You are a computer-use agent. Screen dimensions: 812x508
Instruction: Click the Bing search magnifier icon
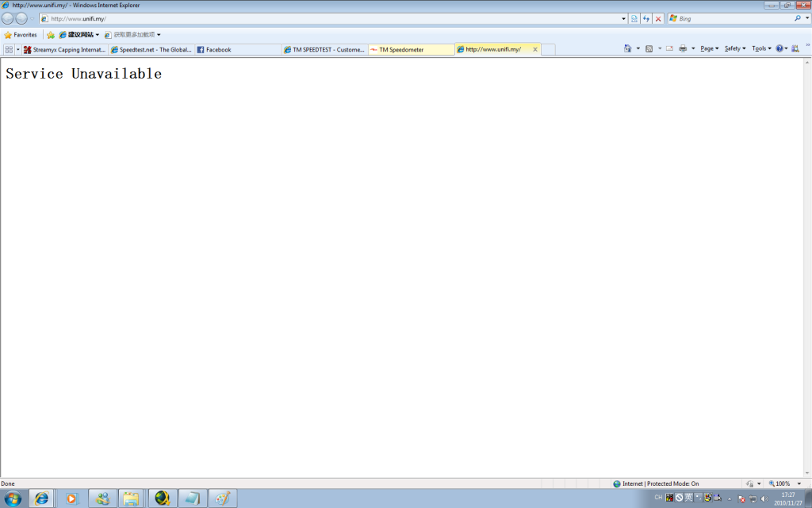tap(797, 18)
